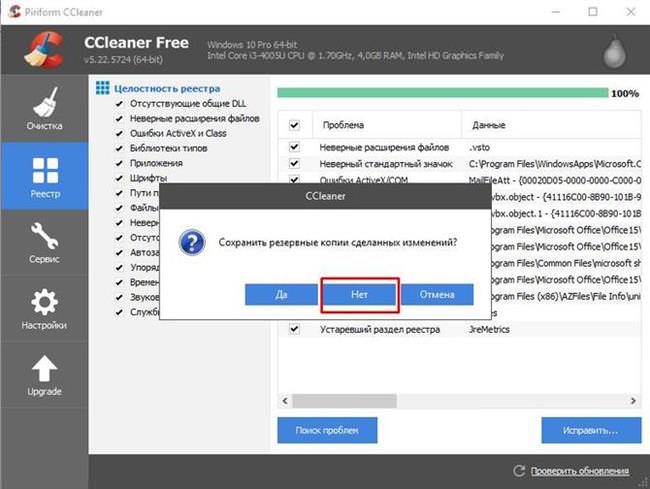Click the pear icon in header
The width and height of the screenshot is (650, 489).
614,52
